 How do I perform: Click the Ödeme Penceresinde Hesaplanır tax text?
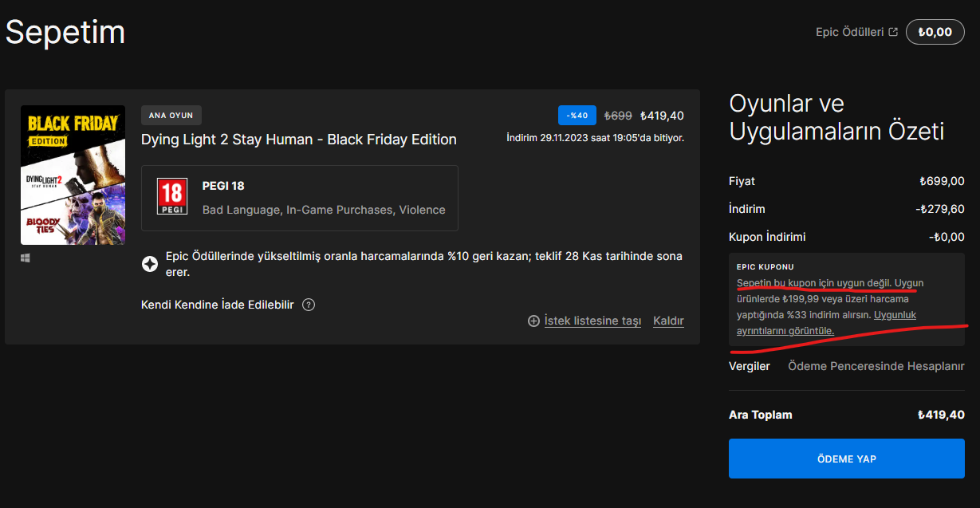(x=876, y=366)
